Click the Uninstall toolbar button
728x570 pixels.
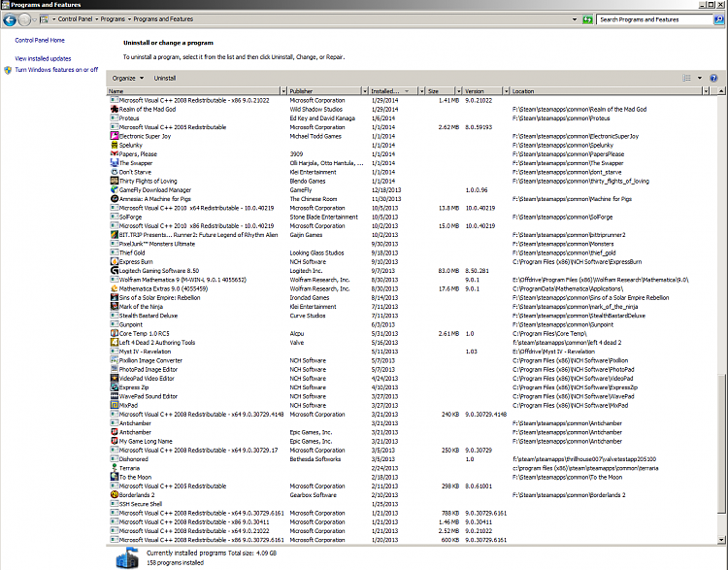(165, 78)
